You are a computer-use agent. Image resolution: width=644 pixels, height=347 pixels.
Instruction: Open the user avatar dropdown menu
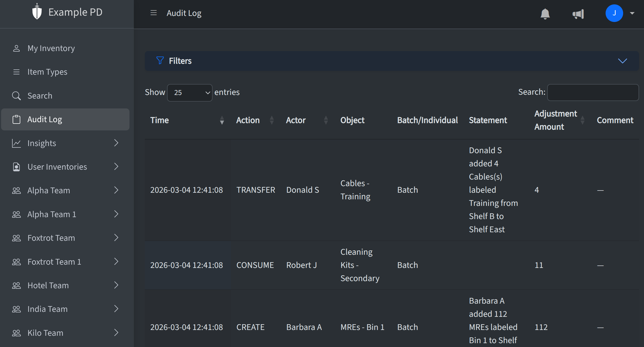coord(615,13)
